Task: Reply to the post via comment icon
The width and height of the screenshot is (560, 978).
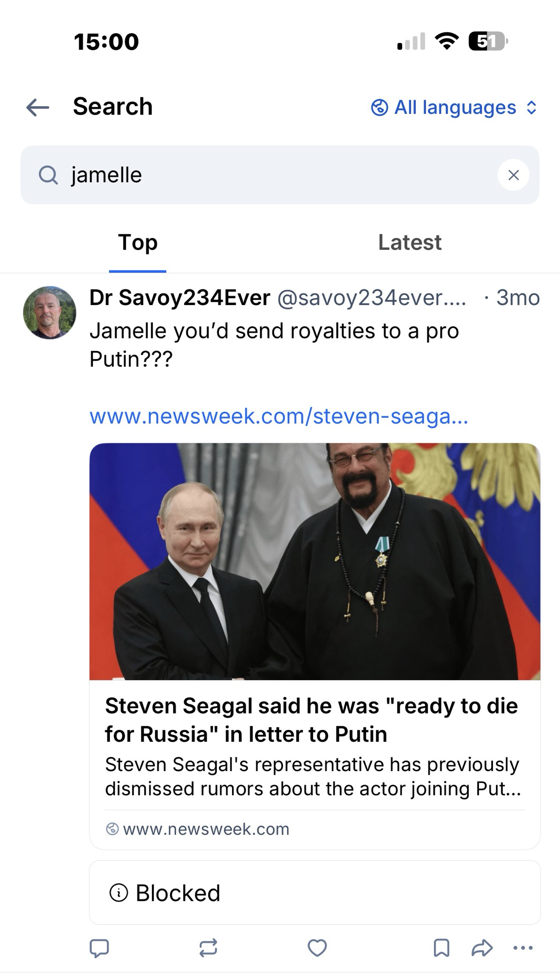Action: [99, 948]
